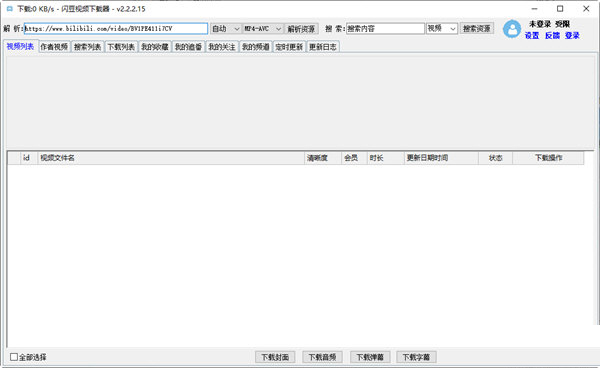
Task: Focus the 搜索内容 search field
Action: pos(385,29)
